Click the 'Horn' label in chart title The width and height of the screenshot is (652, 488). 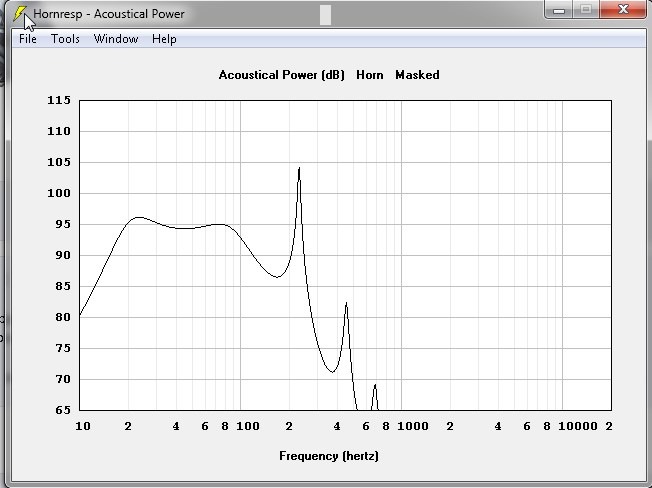pos(370,75)
